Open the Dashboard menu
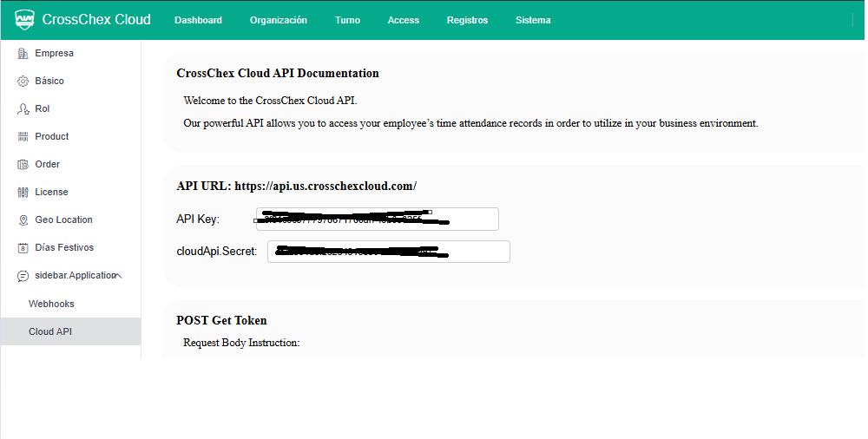 click(198, 20)
